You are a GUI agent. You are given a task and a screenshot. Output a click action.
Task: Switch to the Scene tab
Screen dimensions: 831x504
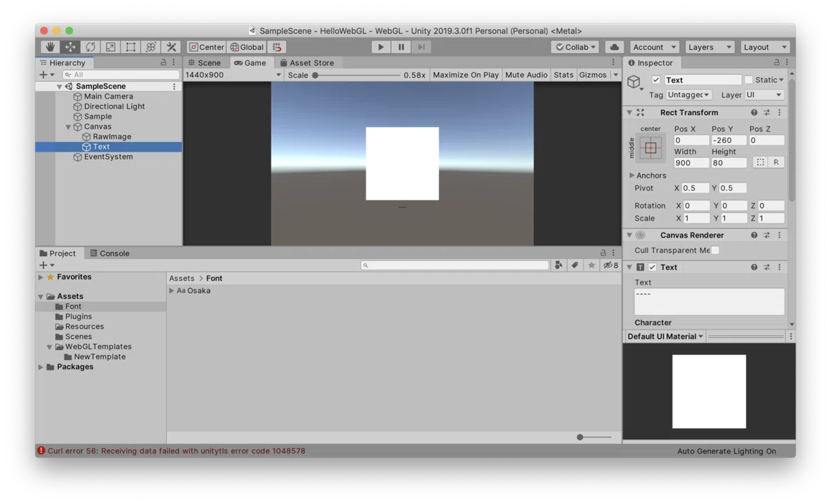(204, 63)
